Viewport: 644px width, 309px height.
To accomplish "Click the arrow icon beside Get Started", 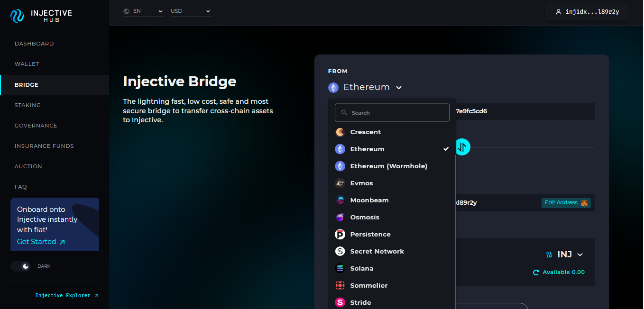I will pos(62,242).
